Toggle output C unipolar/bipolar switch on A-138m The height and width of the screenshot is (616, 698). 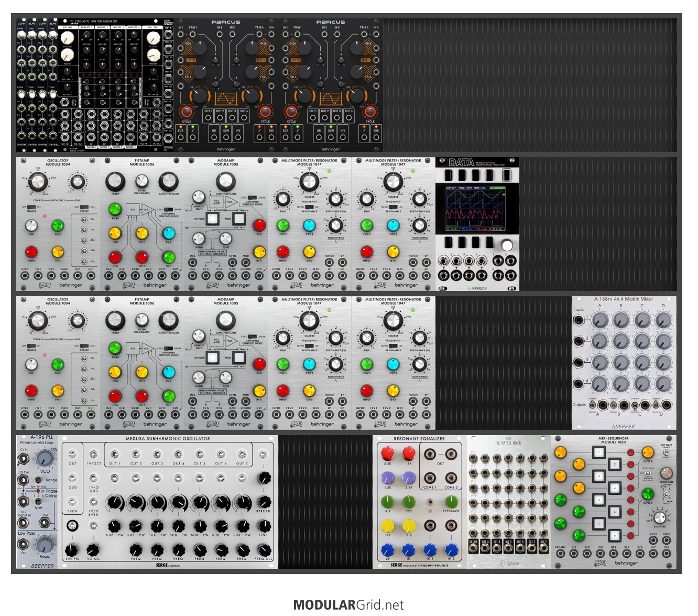click(635, 405)
